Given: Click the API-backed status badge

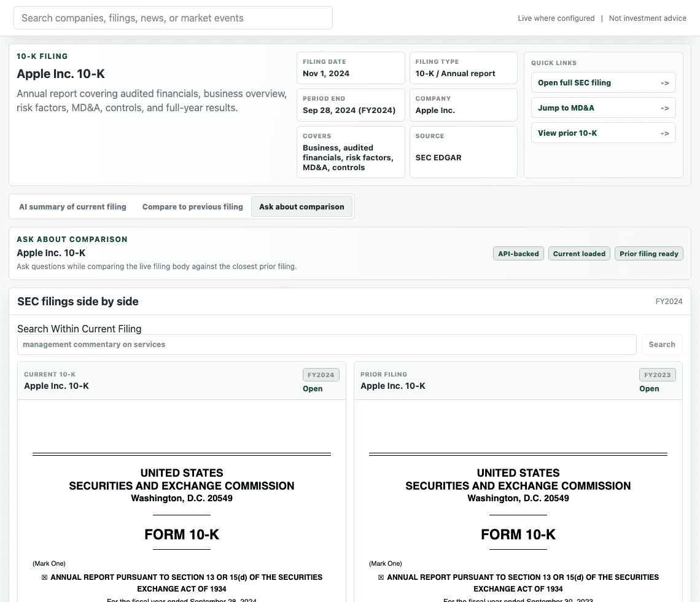Looking at the screenshot, I should click(518, 254).
